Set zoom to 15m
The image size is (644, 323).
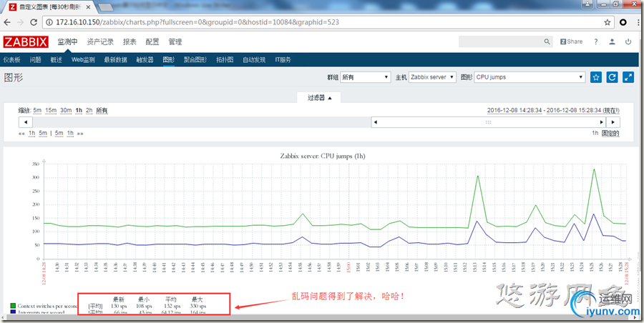pos(51,110)
